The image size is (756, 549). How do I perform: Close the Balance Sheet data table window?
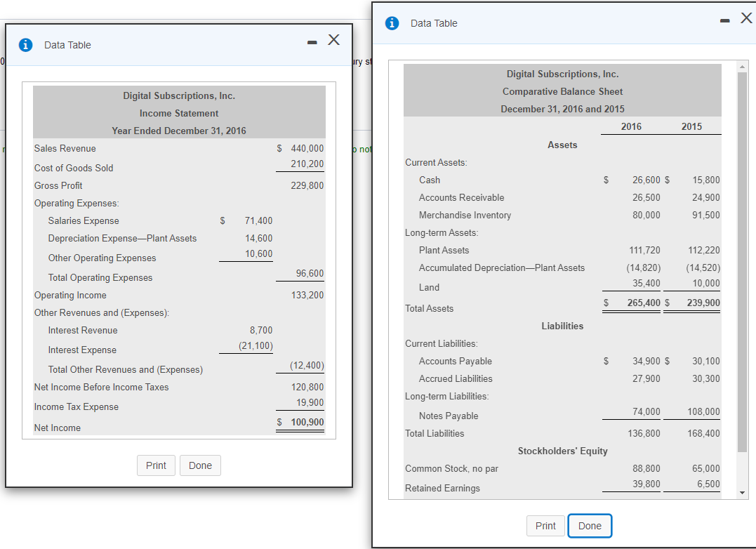coord(746,18)
